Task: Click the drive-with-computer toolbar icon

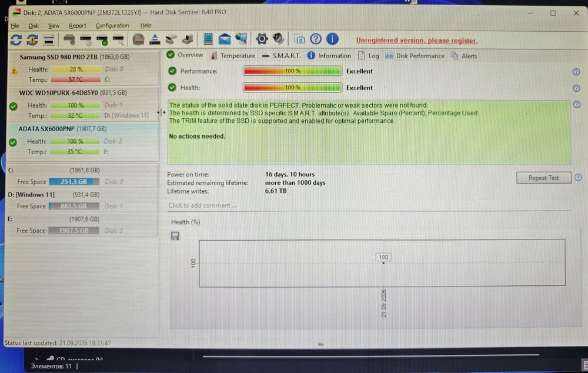Action: (x=188, y=39)
